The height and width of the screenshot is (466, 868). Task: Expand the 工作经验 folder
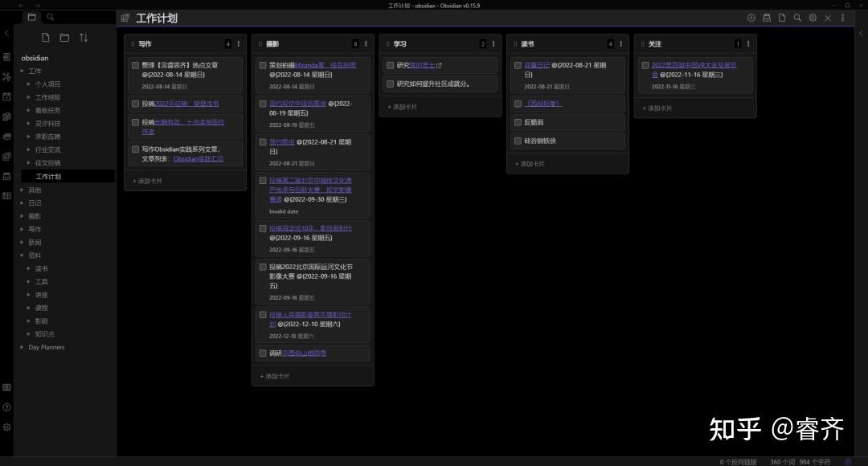(x=29, y=97)
